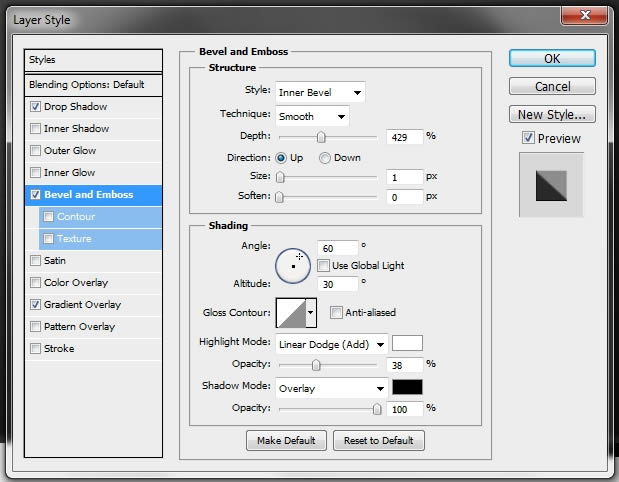Image resolution: width=619 pixels, height=482 pixels.
Task: Close the Layer Style dialog
Action: coord(585,15)
